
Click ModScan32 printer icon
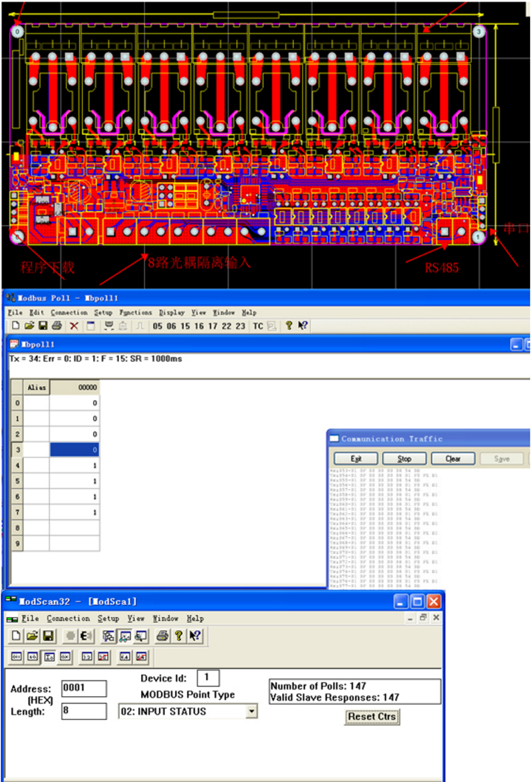point(162,636)
